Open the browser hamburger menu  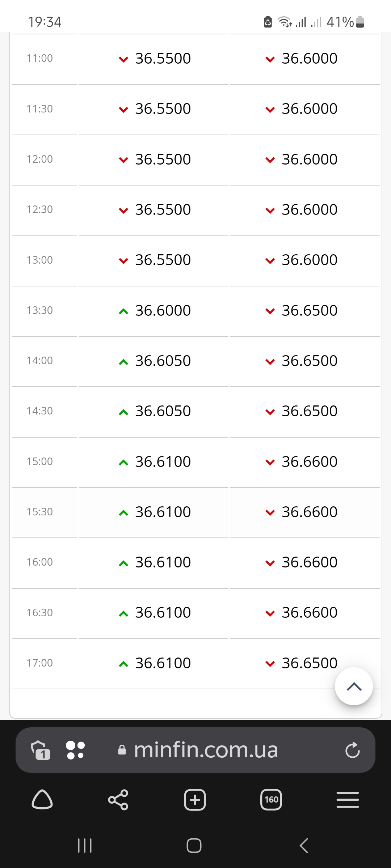[x=348, y=799]
